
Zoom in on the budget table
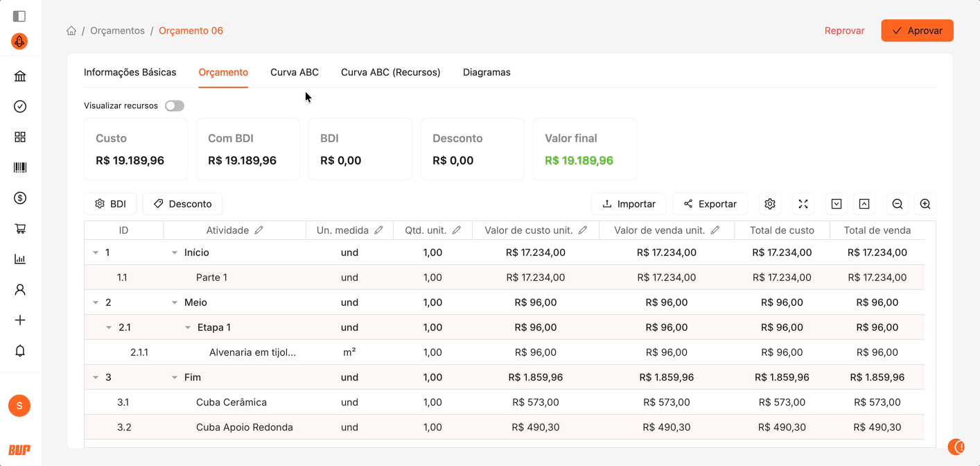925,204
